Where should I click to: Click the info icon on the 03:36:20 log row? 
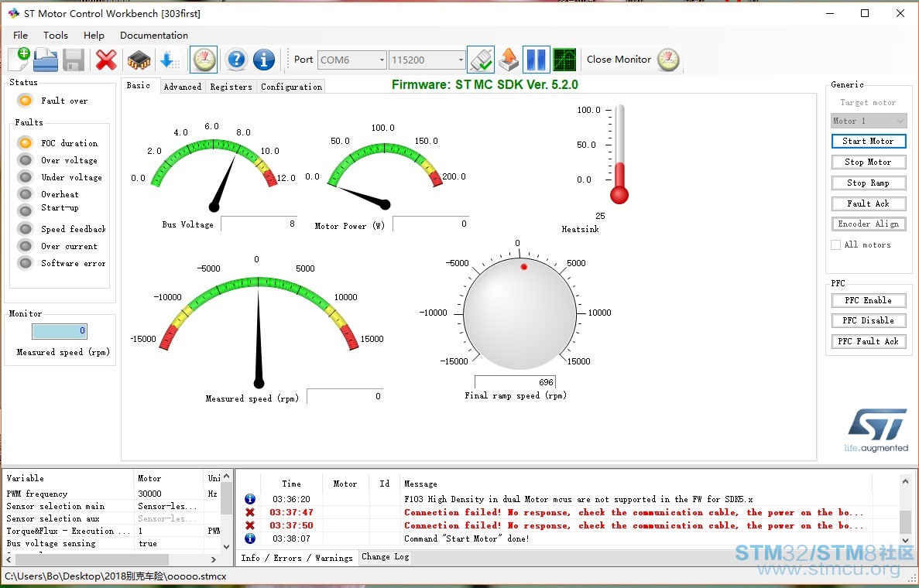(249, 499)
